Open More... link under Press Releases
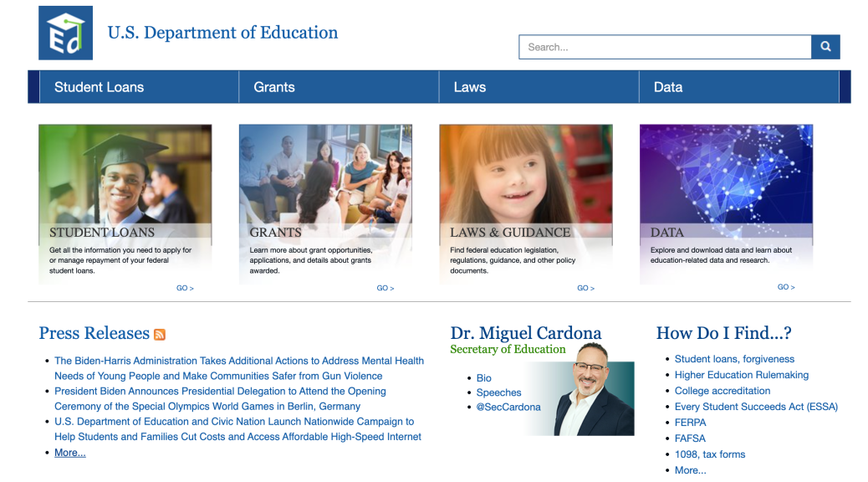The width and height of the screenshot is (868, 482). point(70,453)
